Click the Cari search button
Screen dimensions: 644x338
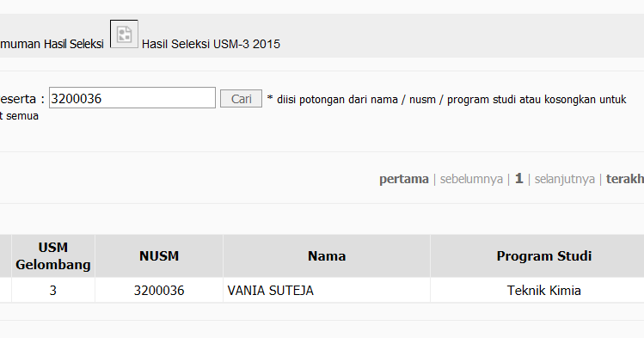(x=241, y=99)
